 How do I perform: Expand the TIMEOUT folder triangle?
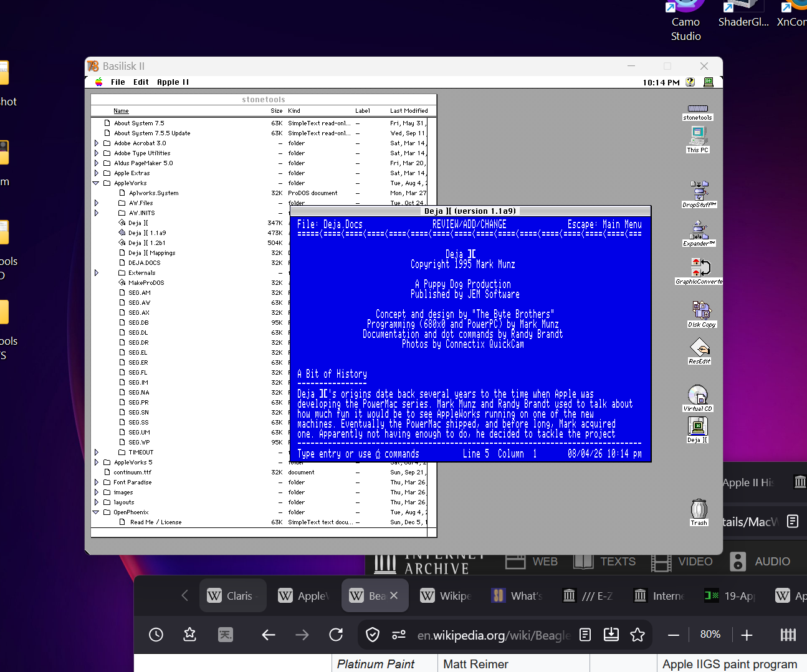pos(97,453)
